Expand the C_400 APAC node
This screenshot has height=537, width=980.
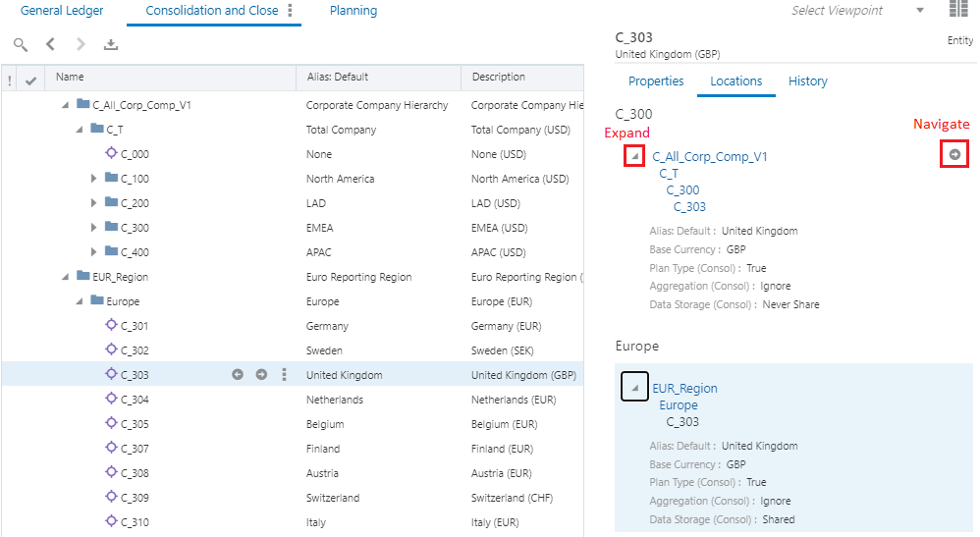click(93, 252)
